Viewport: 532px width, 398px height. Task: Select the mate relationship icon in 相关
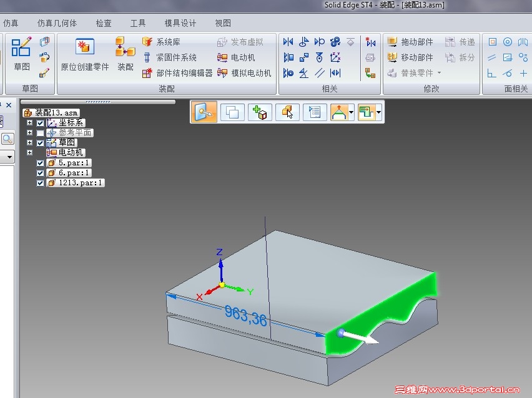click(288, 42)
